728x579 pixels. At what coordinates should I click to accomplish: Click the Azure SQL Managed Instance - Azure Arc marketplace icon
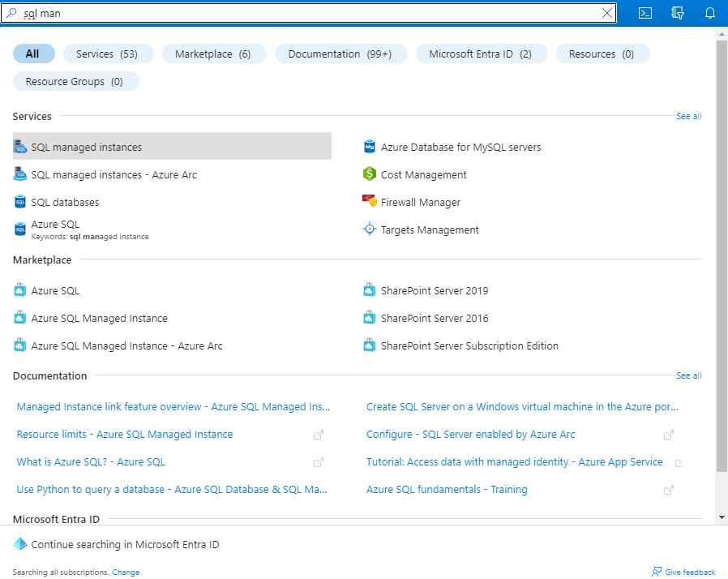(20, 345)
